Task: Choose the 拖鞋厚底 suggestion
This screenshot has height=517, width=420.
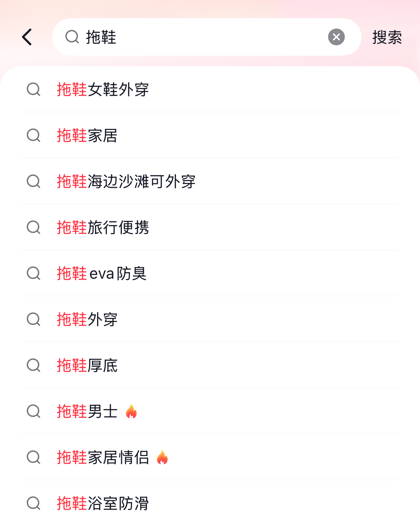Action: coord(210,365)
